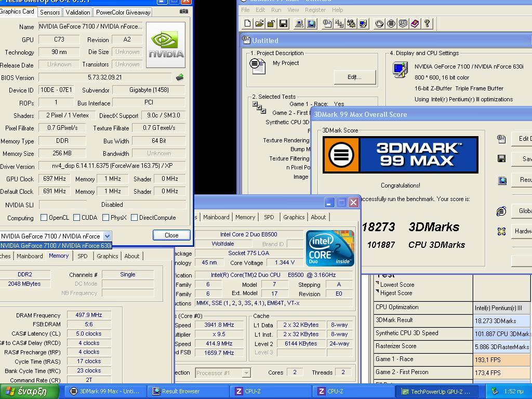Click the computer system info toolbar icon
The height and width of the screenshot is (399, 532).
[x=299, y=23]
